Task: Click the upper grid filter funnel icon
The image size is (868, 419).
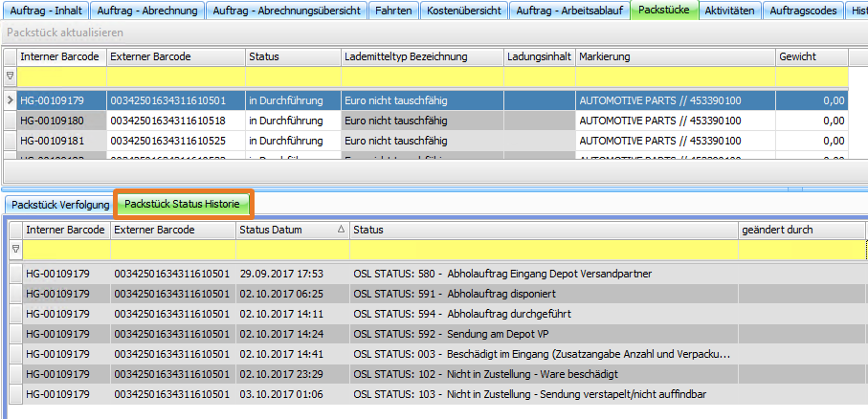Action: click(x=10, y=75)
